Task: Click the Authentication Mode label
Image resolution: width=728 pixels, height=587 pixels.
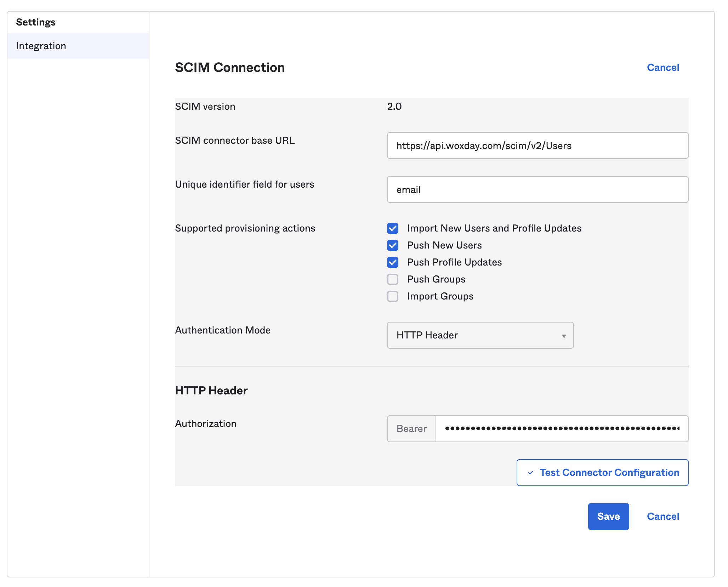Action: point(223,330)
